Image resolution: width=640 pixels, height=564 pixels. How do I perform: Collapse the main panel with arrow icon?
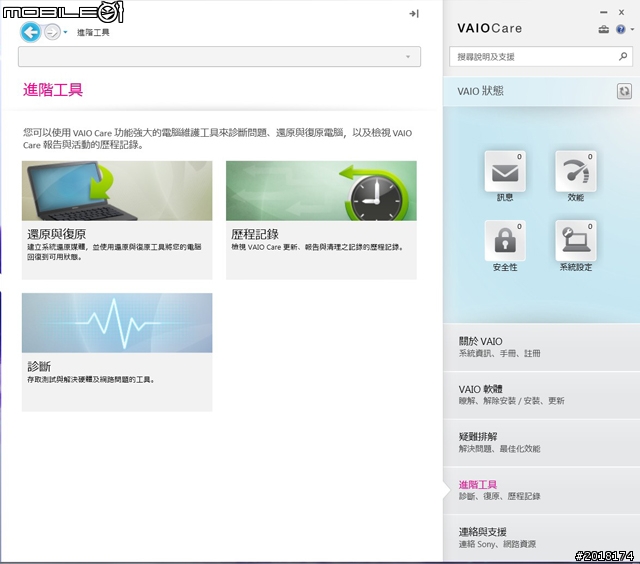click(414, 13)
